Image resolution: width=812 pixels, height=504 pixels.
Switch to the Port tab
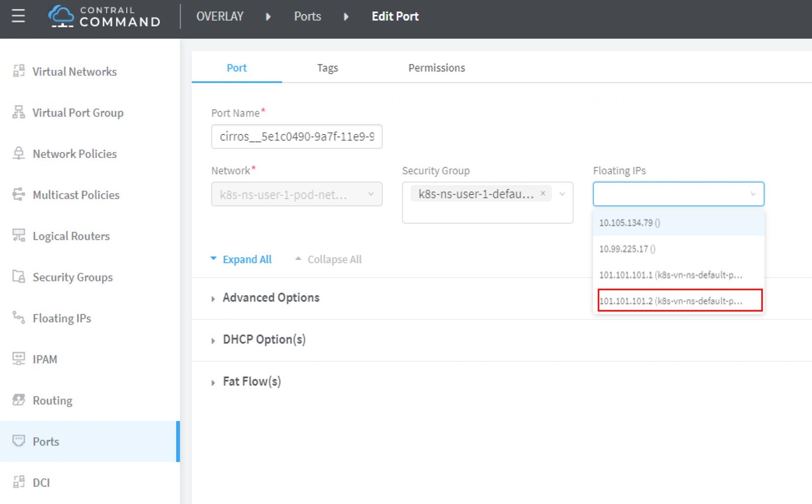(237, 68)
